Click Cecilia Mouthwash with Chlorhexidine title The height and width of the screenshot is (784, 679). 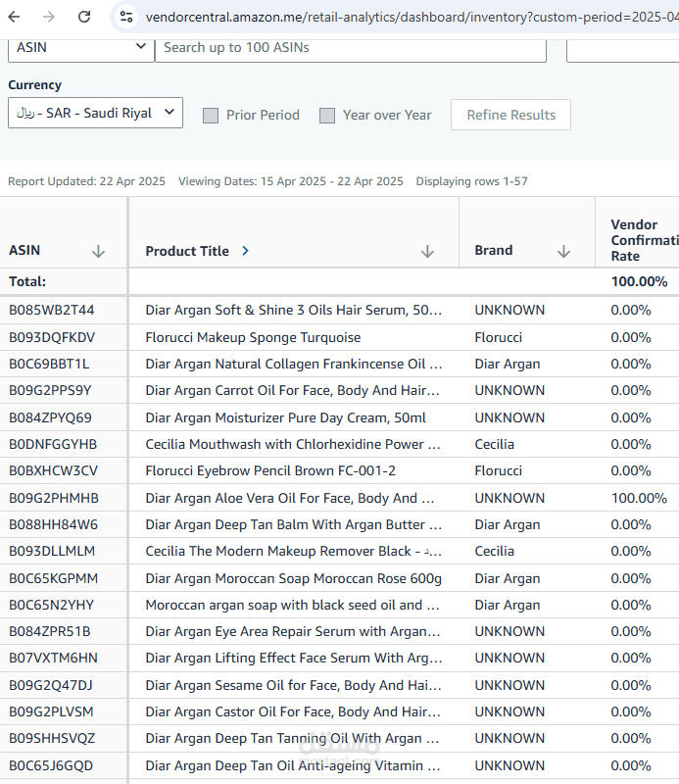pos(293,445)
